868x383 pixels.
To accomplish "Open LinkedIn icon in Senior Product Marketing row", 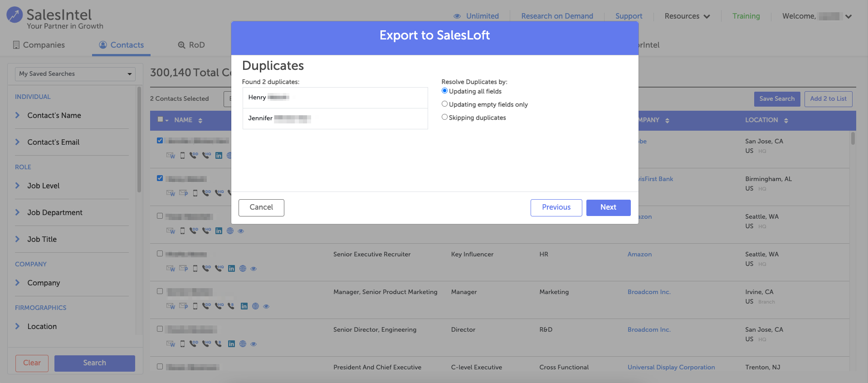I will (244, 306).
